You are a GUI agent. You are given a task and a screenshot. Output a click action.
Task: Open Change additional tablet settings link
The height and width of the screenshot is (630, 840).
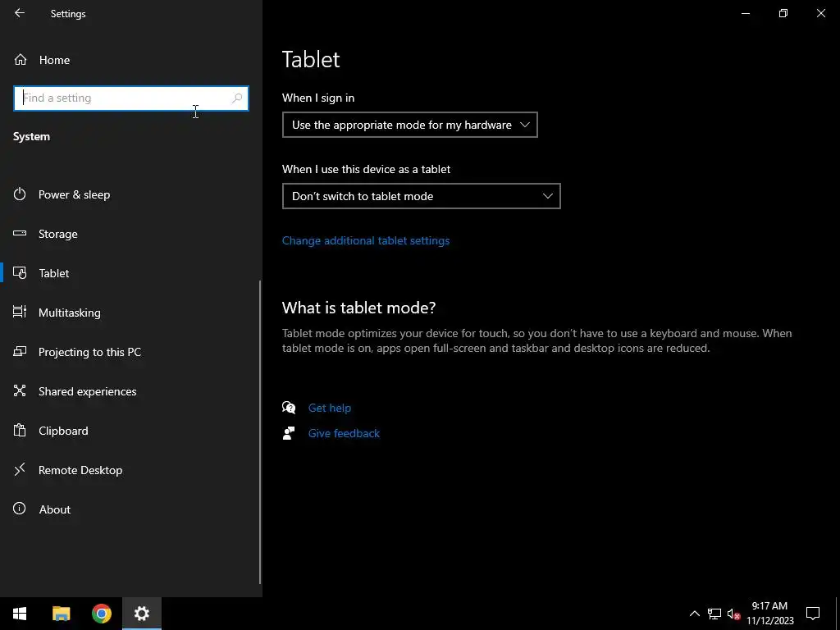pyautogui.click(x=366, y=240)
